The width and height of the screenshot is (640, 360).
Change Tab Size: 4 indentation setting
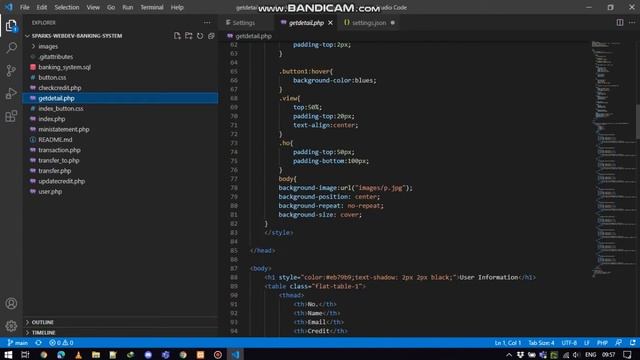(x=541, y=343)
